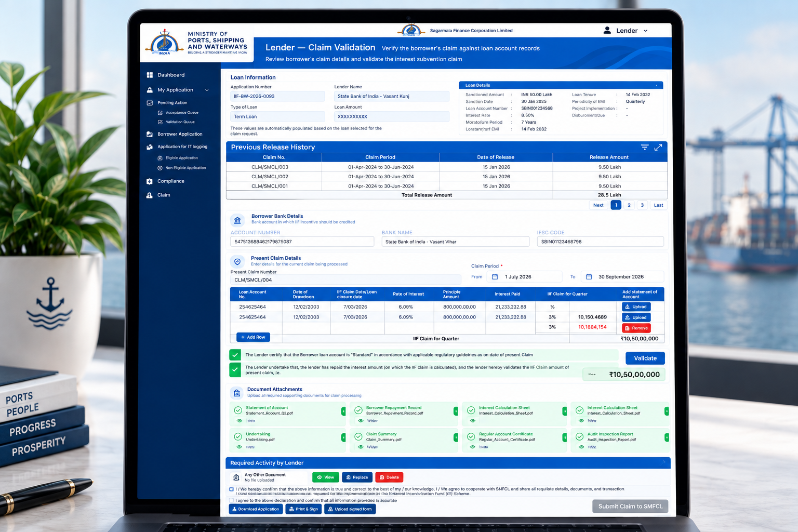Uncheck the 'Lender undertake' repayment checkbox

click(x=235, y=369)
